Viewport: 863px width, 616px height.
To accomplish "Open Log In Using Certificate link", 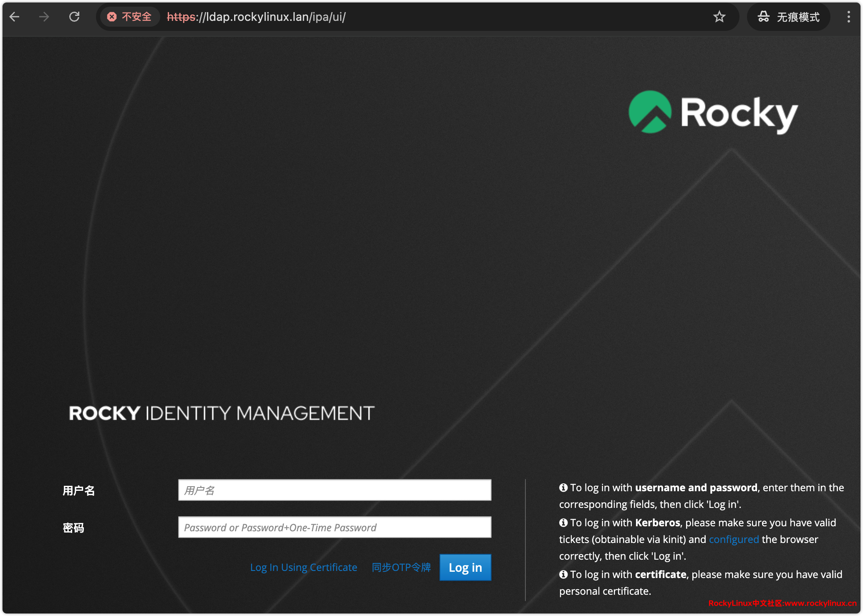I will tap(303, 568).
